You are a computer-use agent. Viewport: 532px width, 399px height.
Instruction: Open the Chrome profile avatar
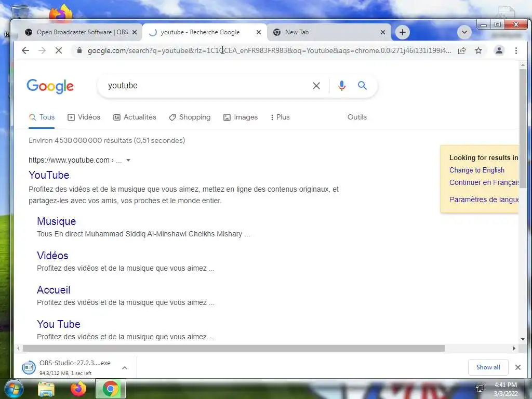[x=499, y=50]
